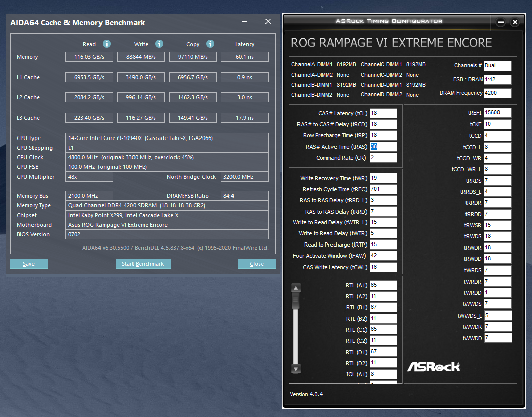Select the RAS to RAS Delay (tRRD_L) field

383,200
